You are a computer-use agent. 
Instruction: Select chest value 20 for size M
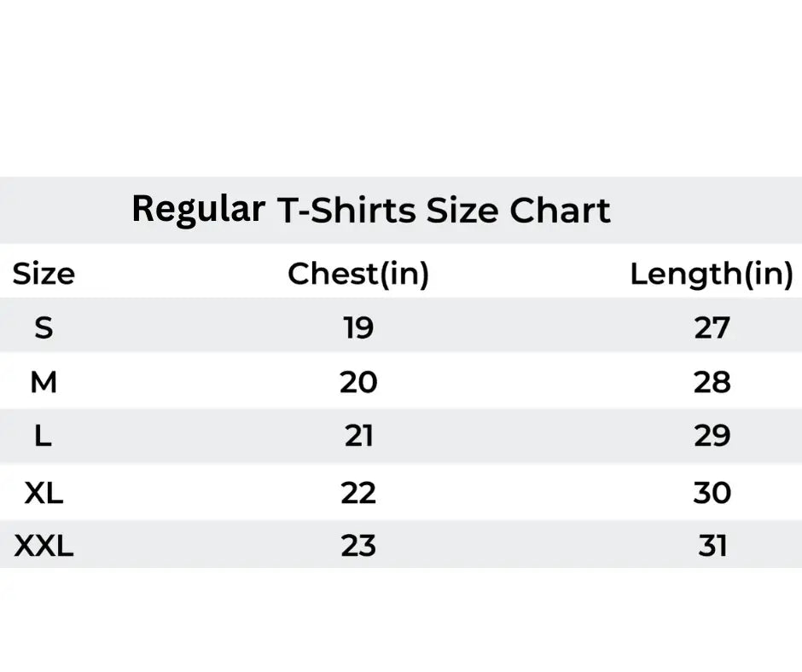point(358,383)
